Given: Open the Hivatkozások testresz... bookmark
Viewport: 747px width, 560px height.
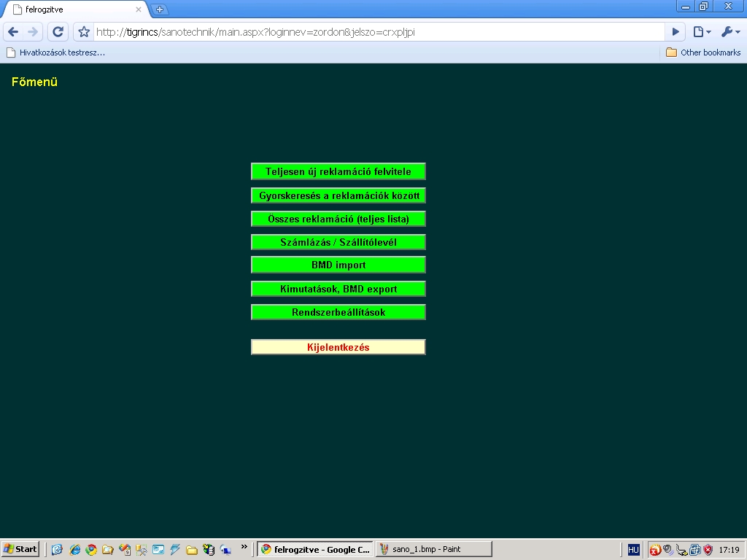Looking at the screenshot, I should pyautogui.click(x=55, y=52).
